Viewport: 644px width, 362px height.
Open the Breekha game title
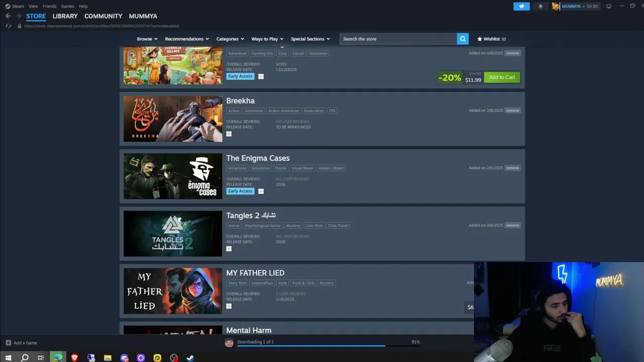coord(240,101)
